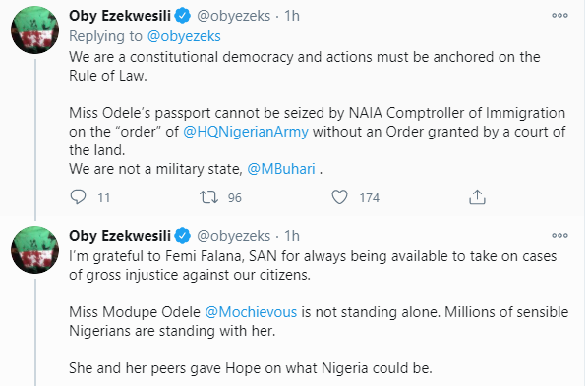This screenshot has height=386, width=588.
Task: Open the @Mochievous mention link
Action: (x=251, y=312)
